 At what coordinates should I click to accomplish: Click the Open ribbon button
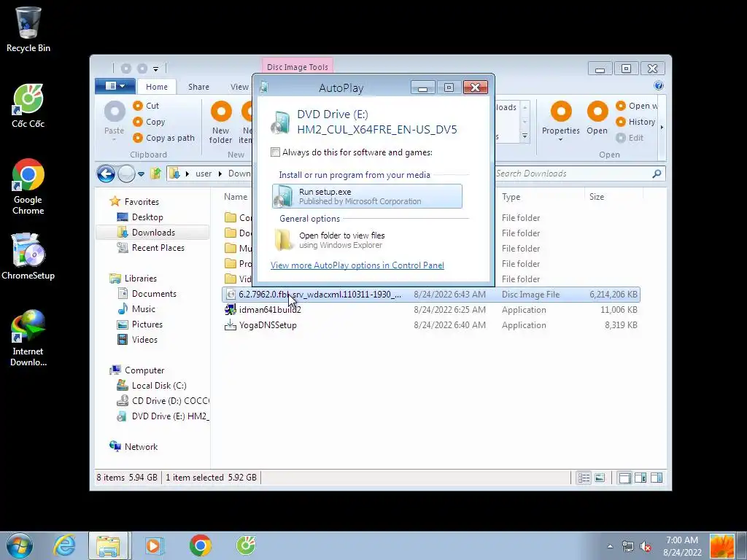click(597, 119)
